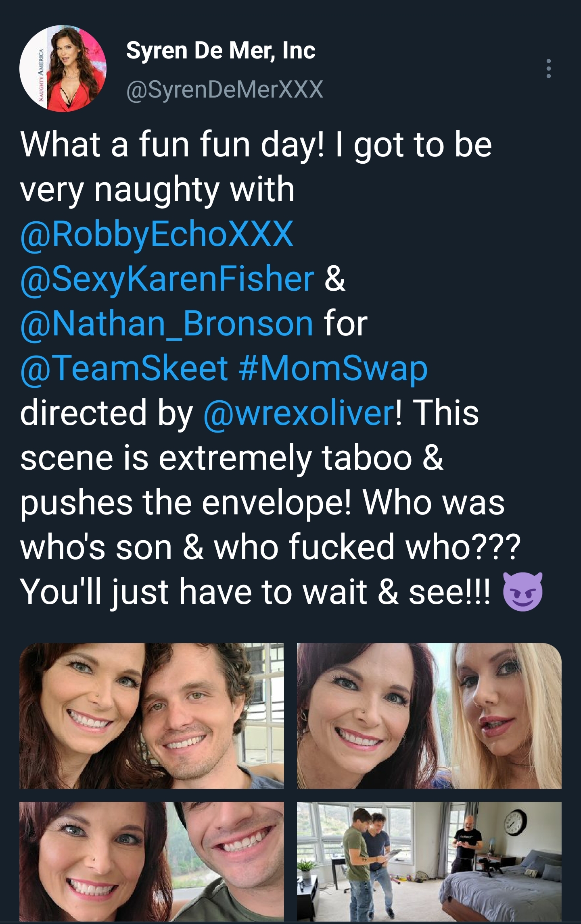Click the @wrexoliver director mention
Screen dimensions: 581x924
tap(299, 413)
